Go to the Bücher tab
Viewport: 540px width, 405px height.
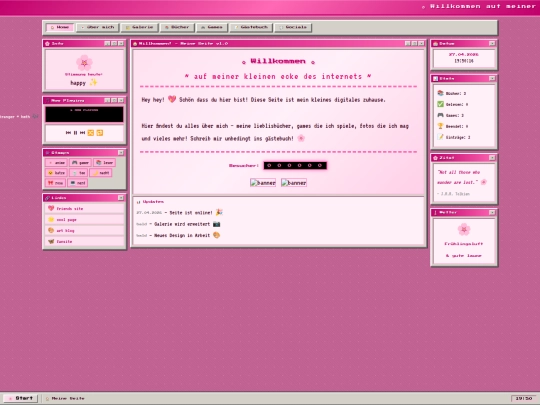point(177,27)
